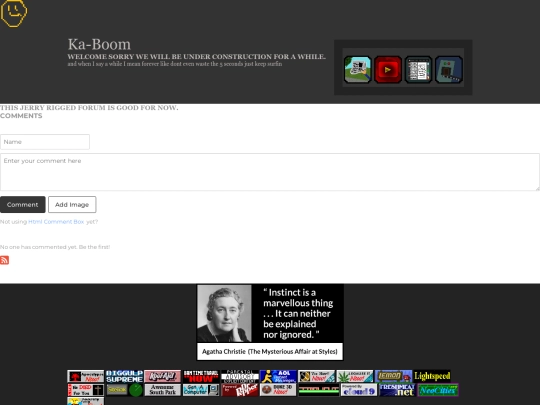Click the Parental Advisory badge
The width and height of the screenshot is (540, 405).
point(240,376)
